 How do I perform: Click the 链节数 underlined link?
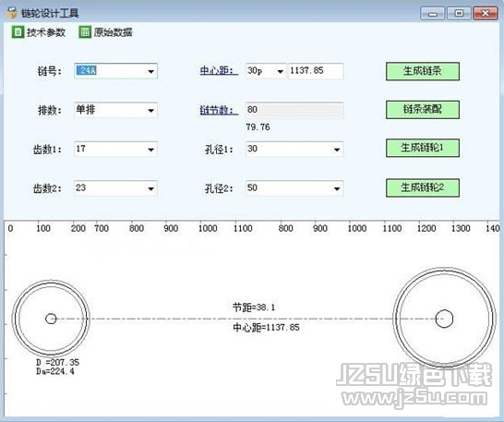tap(219, 110)
